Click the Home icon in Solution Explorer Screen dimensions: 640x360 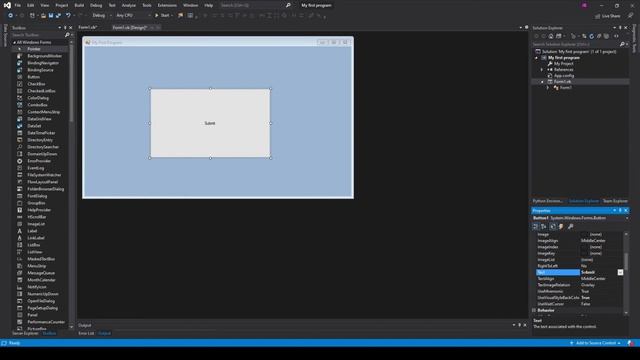pyautogui.click(x=551, y=36)
